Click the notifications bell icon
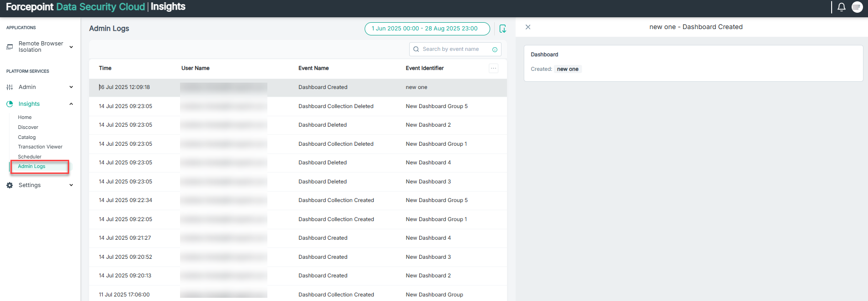 click(841, 7)
